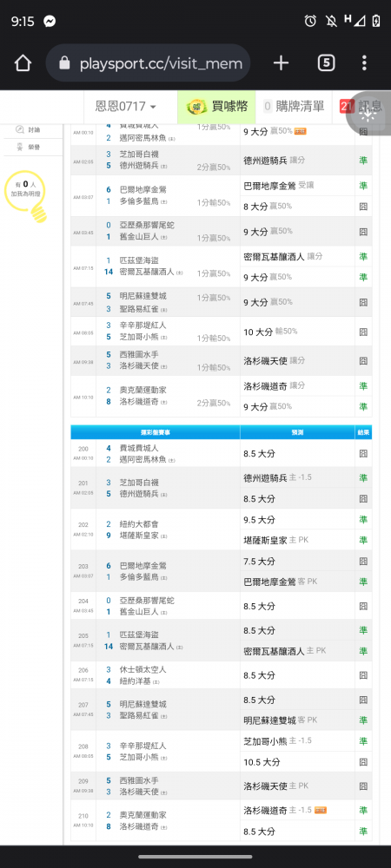This screenshot has width=391, height=868.
Task: Open the tab switcher showing 5
Action: point(326,63)
